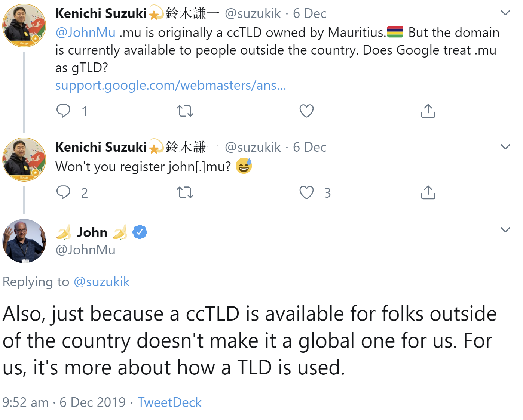Open the menu chevron on John's reply
Image resolution: width=523 pixels, height=420 pixels.
coord(506,229)
